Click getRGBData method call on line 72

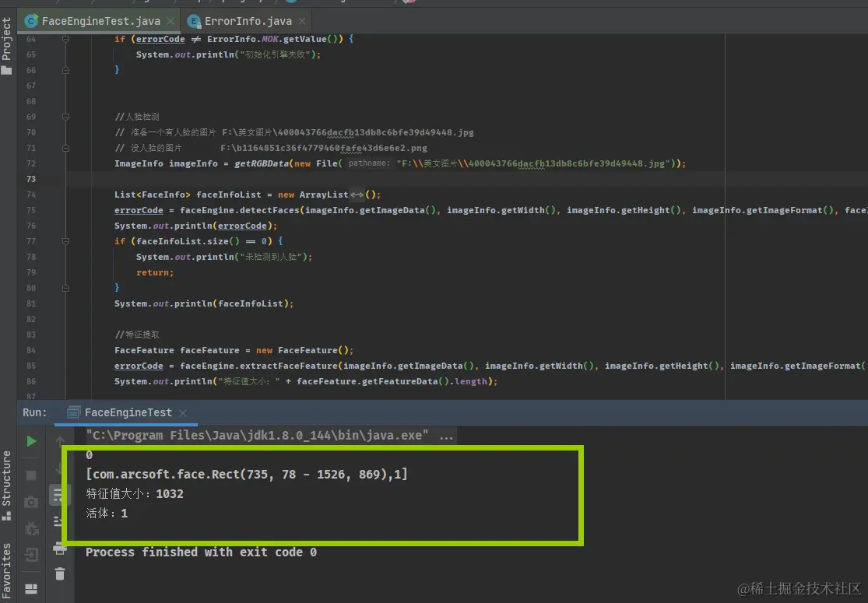click(262, 163)
